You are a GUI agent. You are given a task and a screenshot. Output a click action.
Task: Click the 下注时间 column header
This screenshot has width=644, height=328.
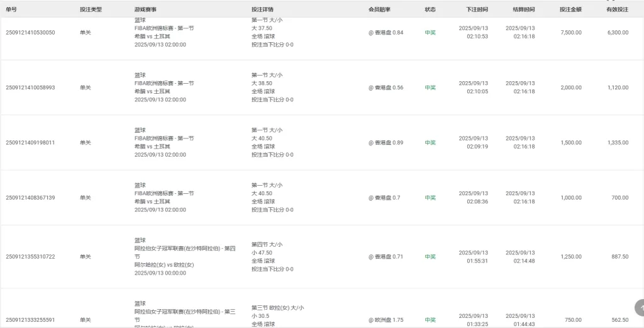[477, 9]
